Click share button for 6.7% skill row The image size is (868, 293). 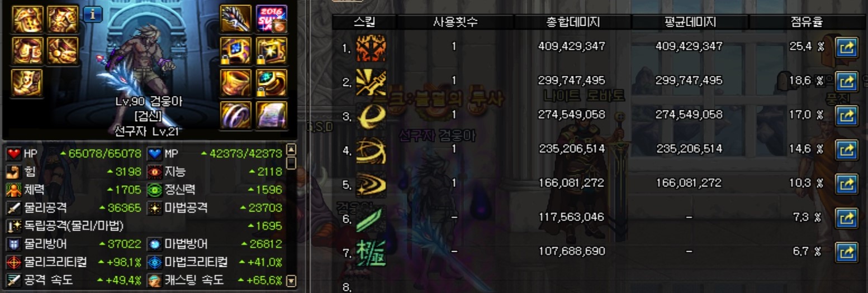pyautogui.click(x=846, y=252)
